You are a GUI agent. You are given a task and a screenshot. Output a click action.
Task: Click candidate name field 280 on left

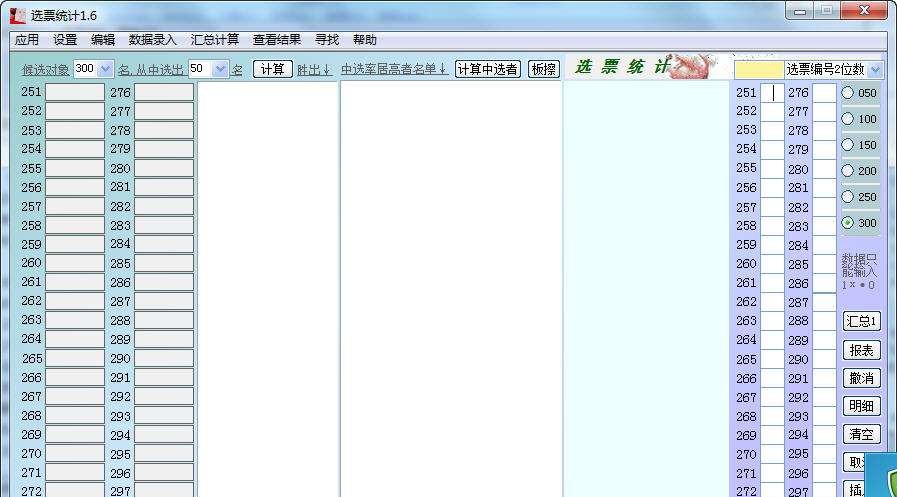(164, 168)
